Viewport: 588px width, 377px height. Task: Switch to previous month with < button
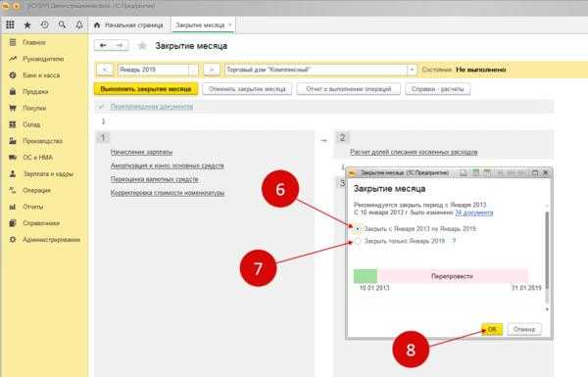105,70
